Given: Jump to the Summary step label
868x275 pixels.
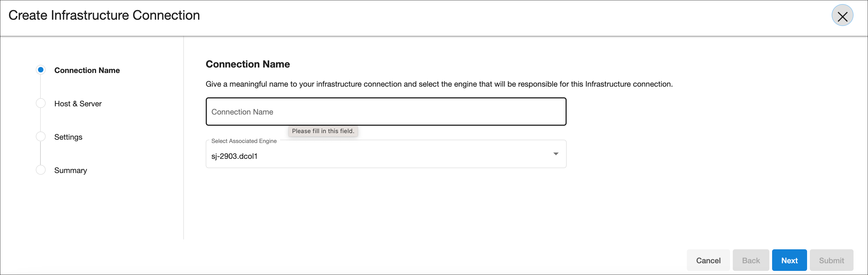Looking at the screenshot, I should [70, 171].
